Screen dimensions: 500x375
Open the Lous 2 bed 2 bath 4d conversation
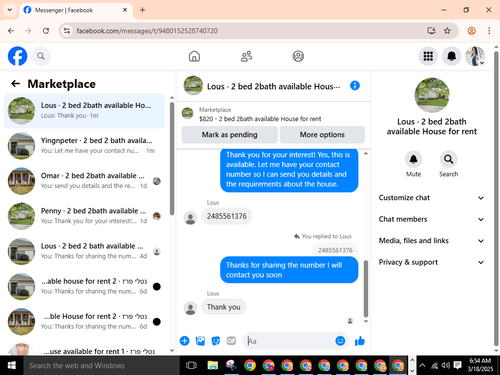point(84,251)
